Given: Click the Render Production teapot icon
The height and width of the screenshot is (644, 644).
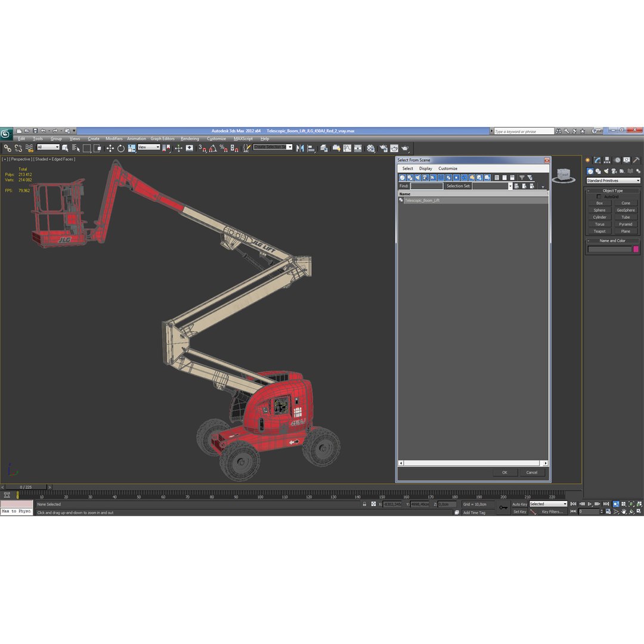Looking at the screenshot, I should [x=405, y=148].
